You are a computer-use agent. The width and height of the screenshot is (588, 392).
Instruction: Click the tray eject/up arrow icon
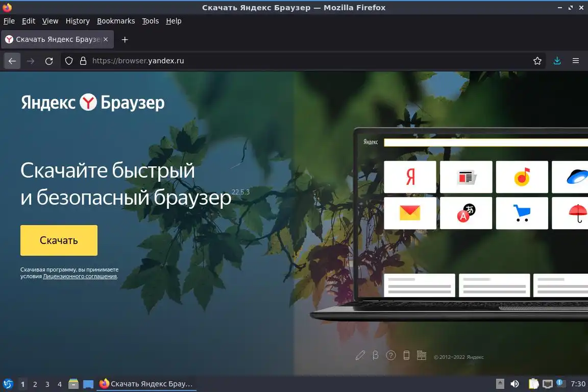click(x=500, y=384)
